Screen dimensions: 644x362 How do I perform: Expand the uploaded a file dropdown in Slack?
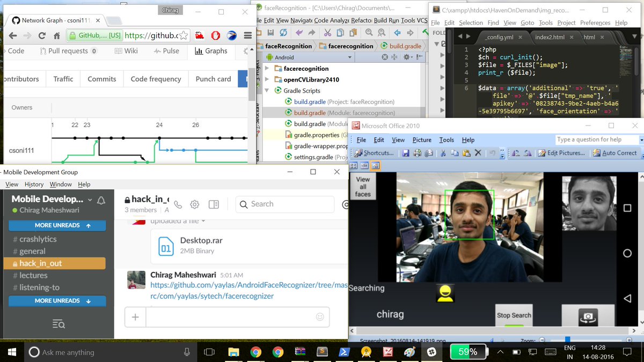(203, 221)
